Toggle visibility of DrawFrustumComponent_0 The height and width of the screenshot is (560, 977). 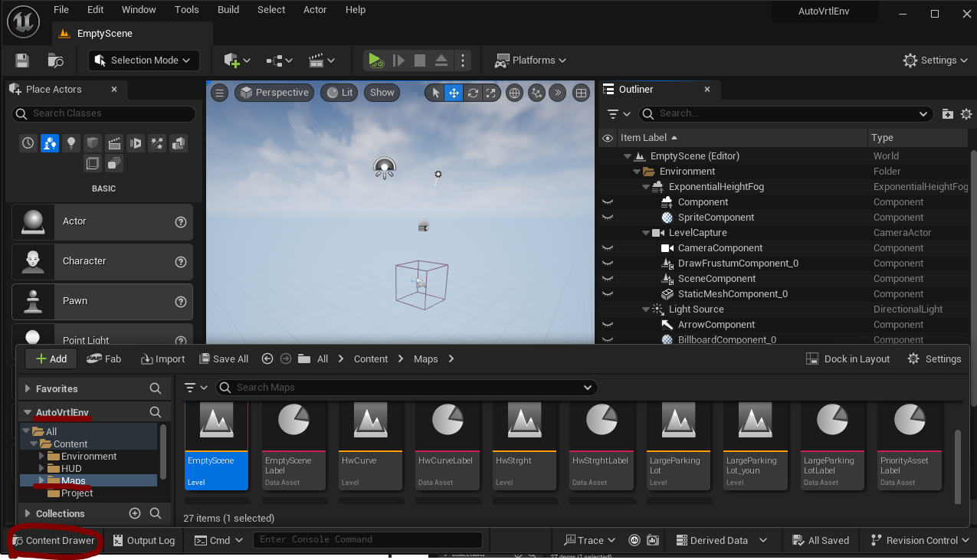click(608, 264)
